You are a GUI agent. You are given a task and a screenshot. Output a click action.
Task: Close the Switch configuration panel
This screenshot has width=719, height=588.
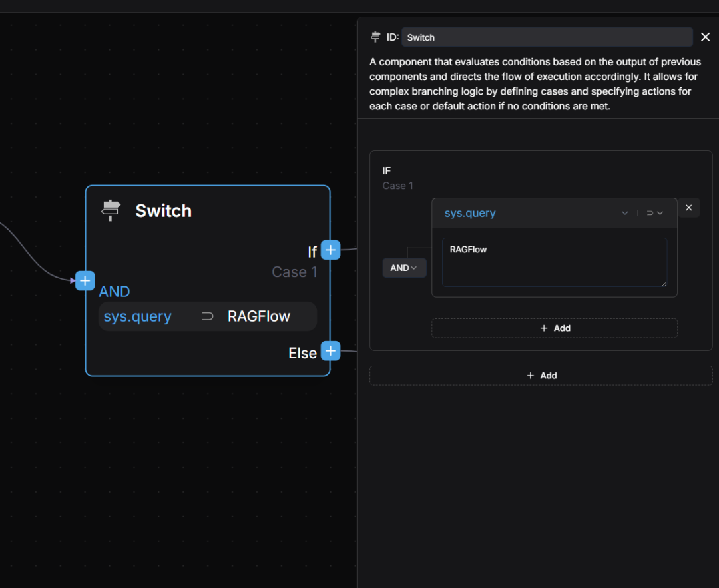705,37
